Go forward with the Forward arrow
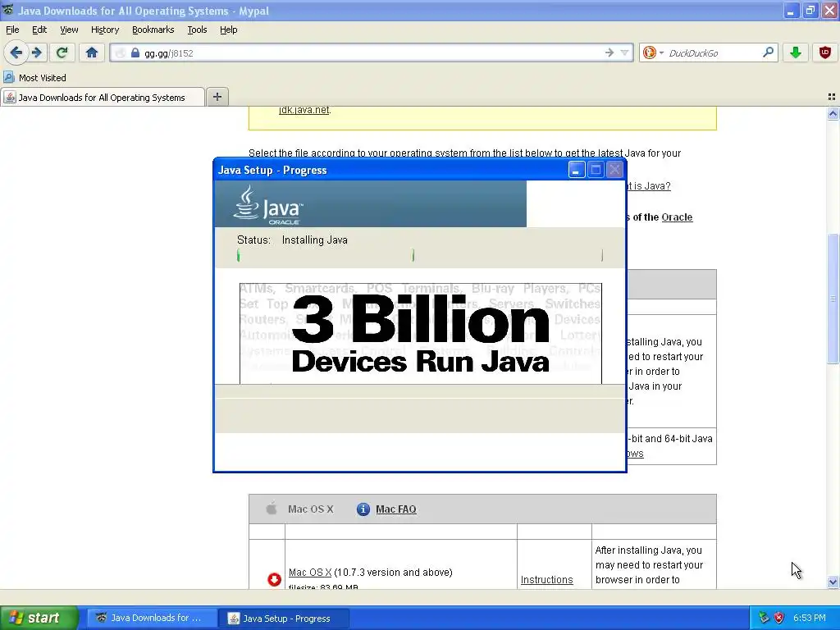This screenshot has height=630, width=840. (36, 52)
